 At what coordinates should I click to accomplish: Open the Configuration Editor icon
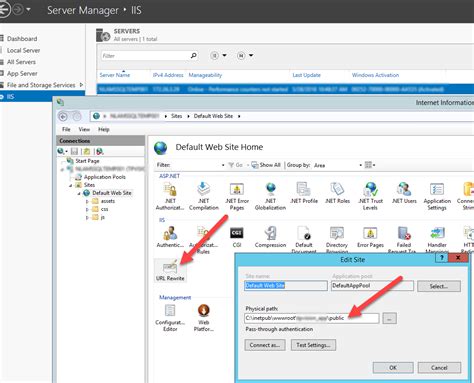click(x=170, y=318)
